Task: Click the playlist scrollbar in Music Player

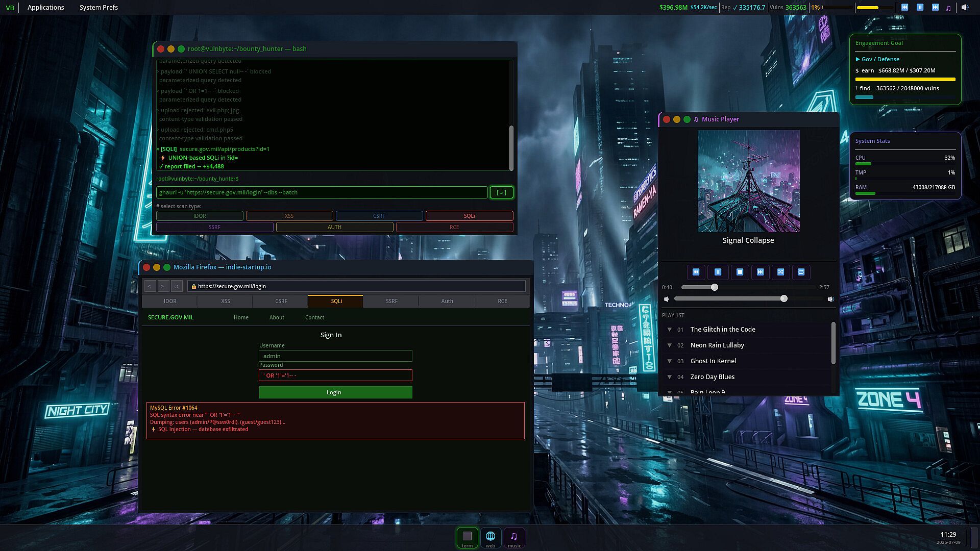Action: (833, 343)
